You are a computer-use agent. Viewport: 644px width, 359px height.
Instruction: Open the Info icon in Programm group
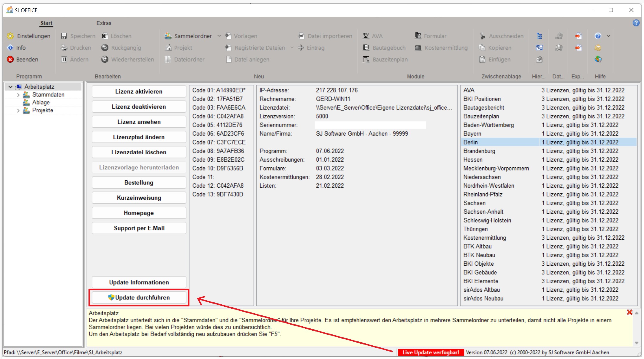pos(10,48)
